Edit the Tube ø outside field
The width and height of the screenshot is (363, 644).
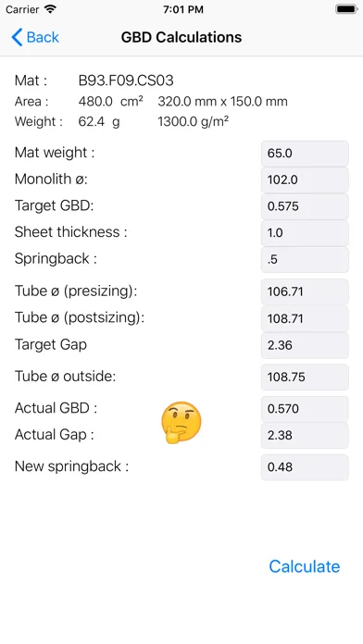click(x=305, y=377)
